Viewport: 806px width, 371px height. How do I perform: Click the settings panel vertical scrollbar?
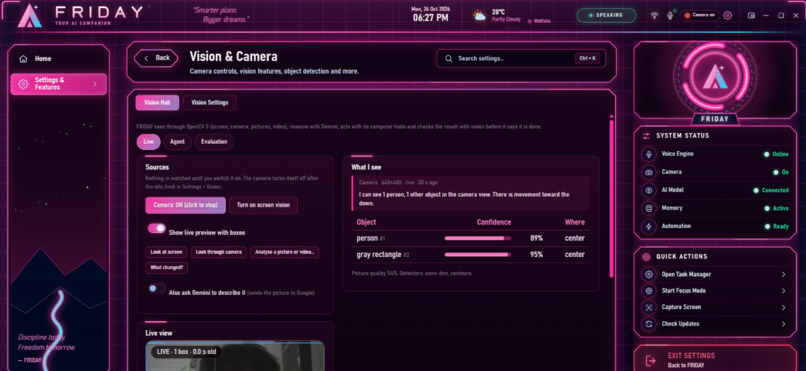click(x=611, y=198)
